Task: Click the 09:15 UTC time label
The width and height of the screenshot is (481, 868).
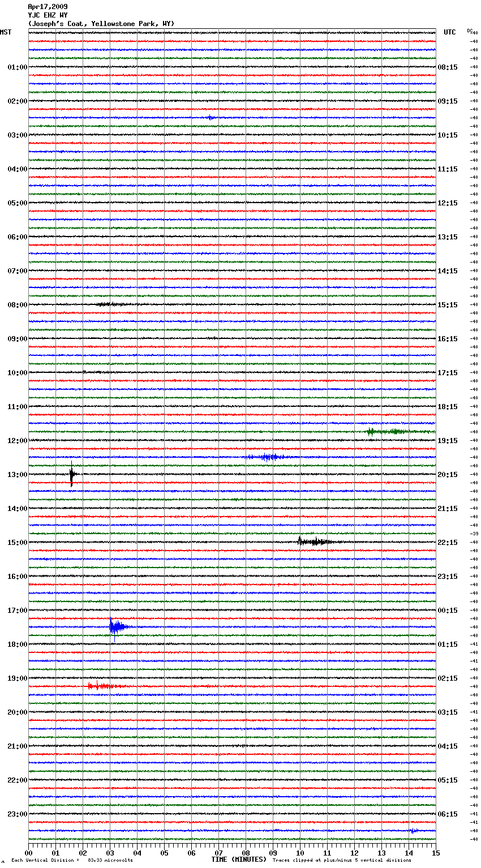Action: [x=448, y=101]
